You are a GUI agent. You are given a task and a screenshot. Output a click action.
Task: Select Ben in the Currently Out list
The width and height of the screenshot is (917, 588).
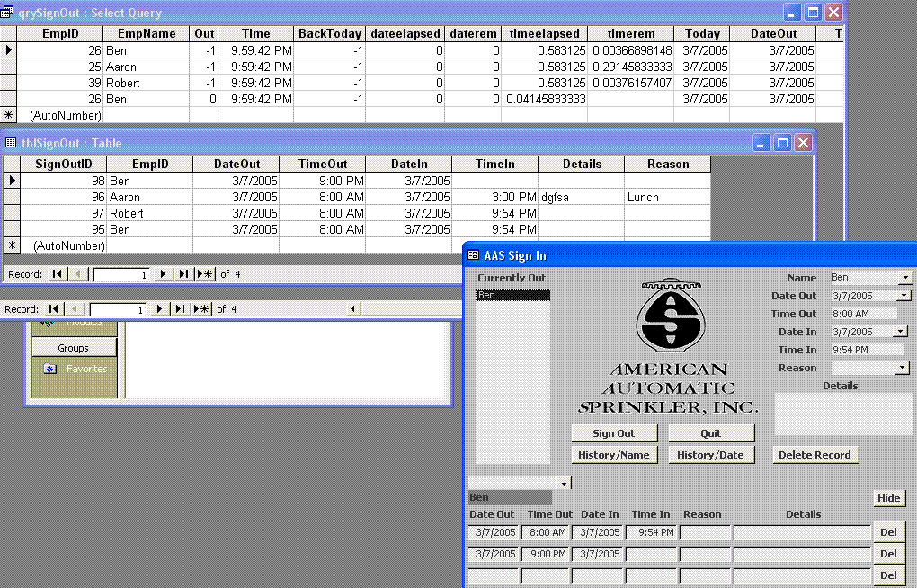(512, 295)
